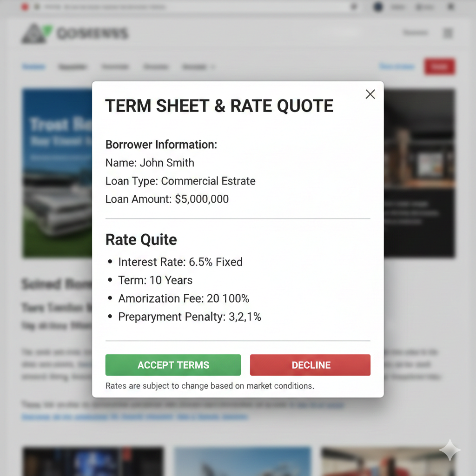Expand the navigation item with dropdown chevron
Image resolution: width=476 pixels, height=476 pixels.
pos(198,67)
